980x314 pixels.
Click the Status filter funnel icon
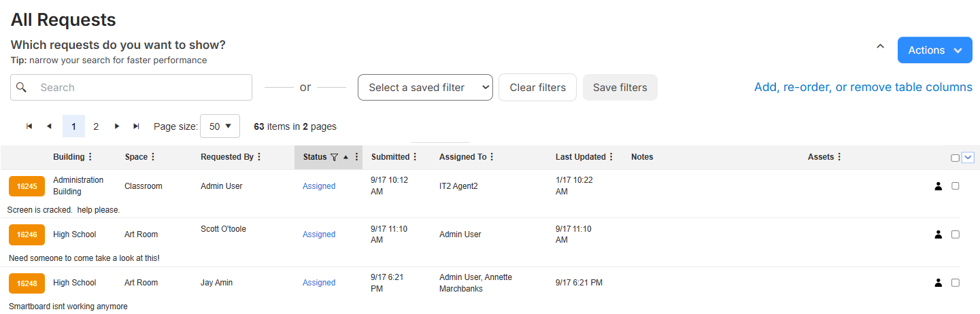tap(334, 157)
